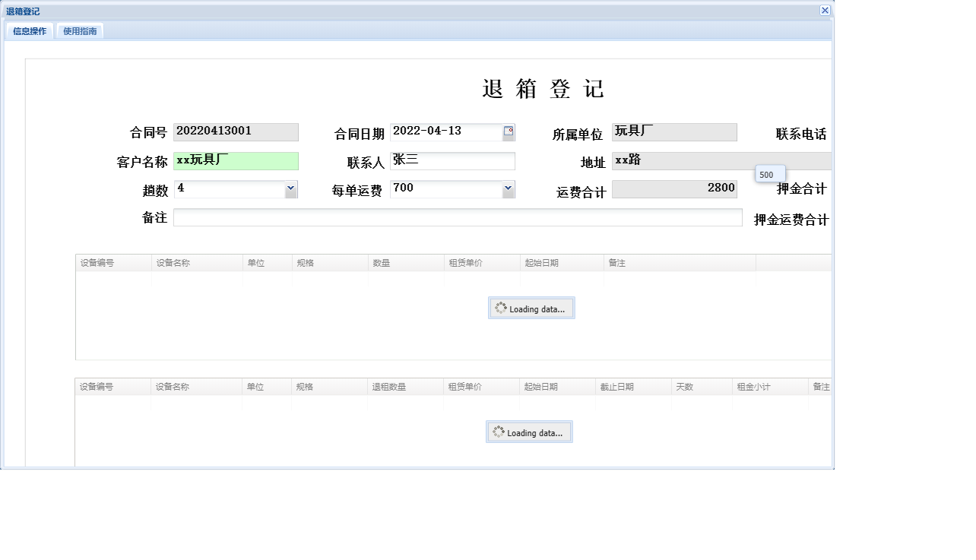Image resolution: width=976 pixels, height=560 pixels.
Task: Click the 设备编号 column header
Action: 112,262
